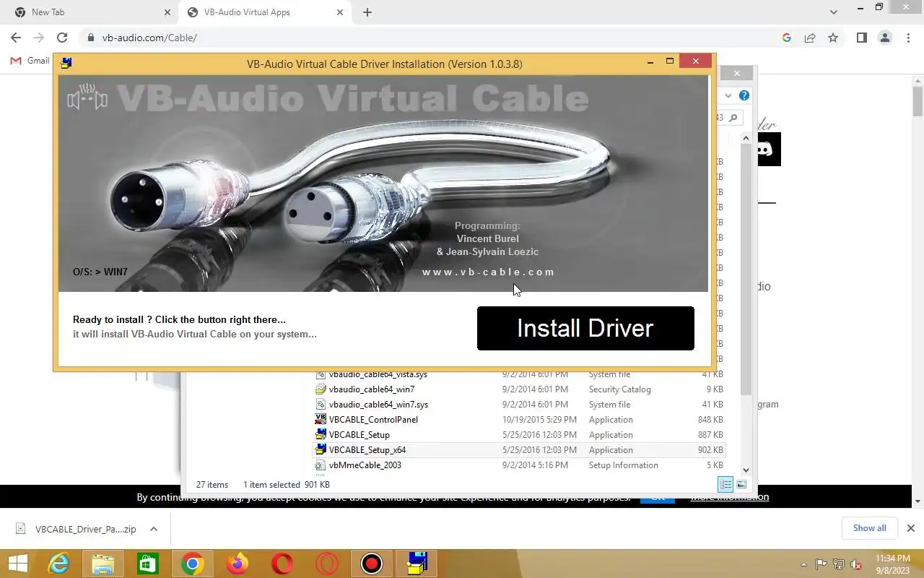Image resolution: width=924 pixels, height=578 pixels.
Task: Accept cookies with the OK button
Action: tap(658, 498)
